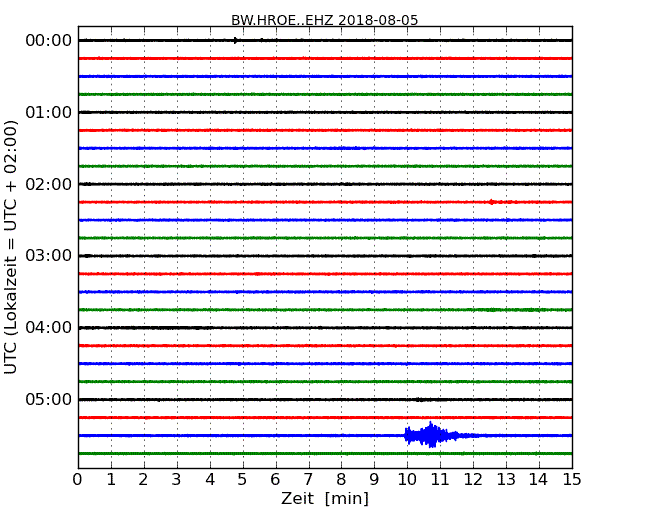Click the 03:00 time label
The image size is (650, 520).
[49, 256]
